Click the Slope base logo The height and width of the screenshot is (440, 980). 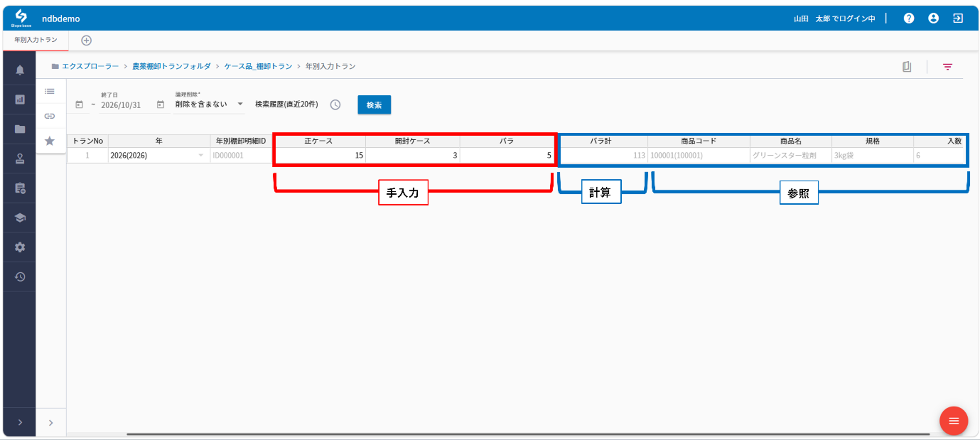(x=21, y=18)
